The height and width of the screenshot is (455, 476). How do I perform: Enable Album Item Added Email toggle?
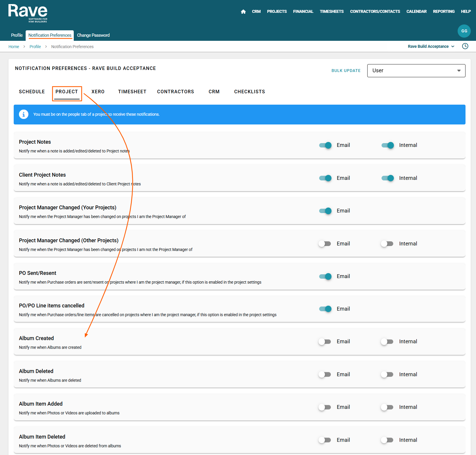pyautogui.click(x=325, y=407)
